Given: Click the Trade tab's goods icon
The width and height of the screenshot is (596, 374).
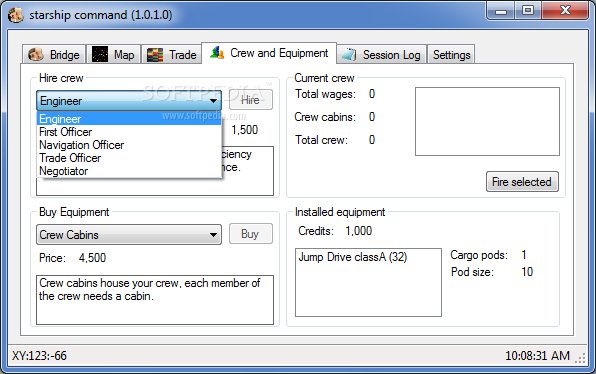Looking at the screenshot, I should click(155, 55).
